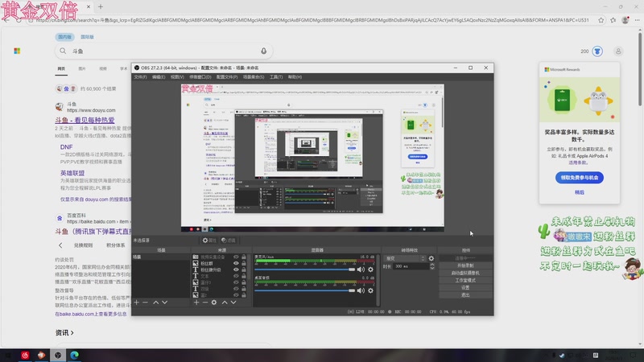The image size is (644, 362).
Task: Click 开始录制 button in OBS controls
Action: [x=465, y=265]
